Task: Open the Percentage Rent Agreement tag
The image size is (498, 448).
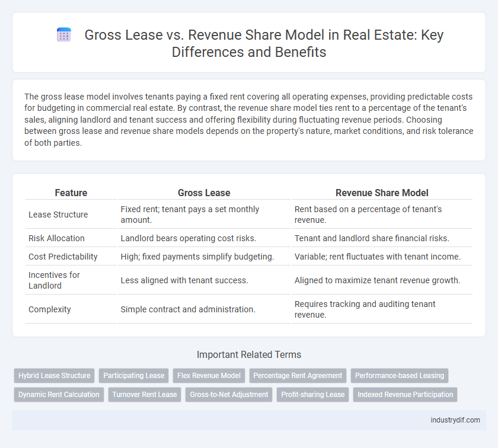Action: click(298, 376)
